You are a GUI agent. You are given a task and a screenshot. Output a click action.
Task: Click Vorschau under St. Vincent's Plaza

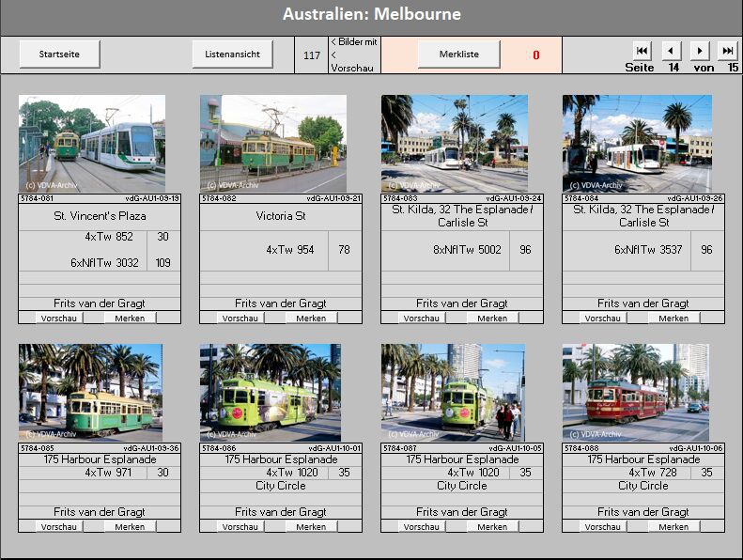[x=58, y=319]
